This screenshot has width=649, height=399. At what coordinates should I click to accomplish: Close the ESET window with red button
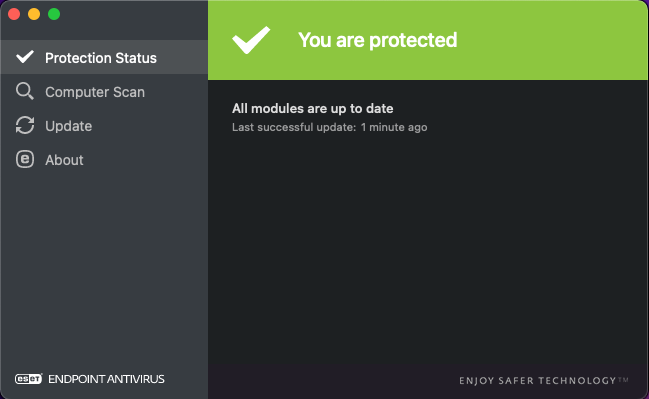[x=14, y=14]
